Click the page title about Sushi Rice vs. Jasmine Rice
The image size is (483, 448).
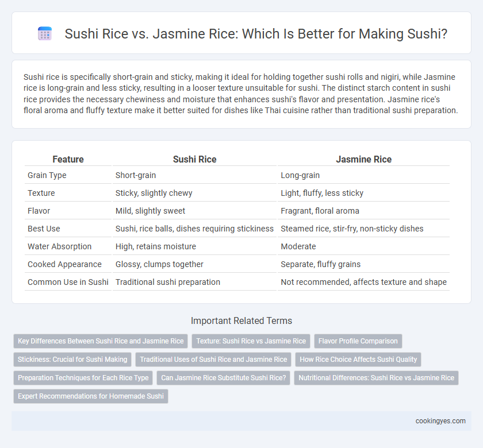click(x=256, y=33)
